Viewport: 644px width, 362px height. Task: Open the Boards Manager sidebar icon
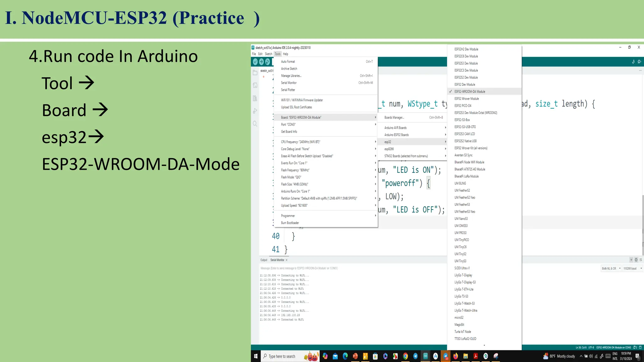(255, 85)
